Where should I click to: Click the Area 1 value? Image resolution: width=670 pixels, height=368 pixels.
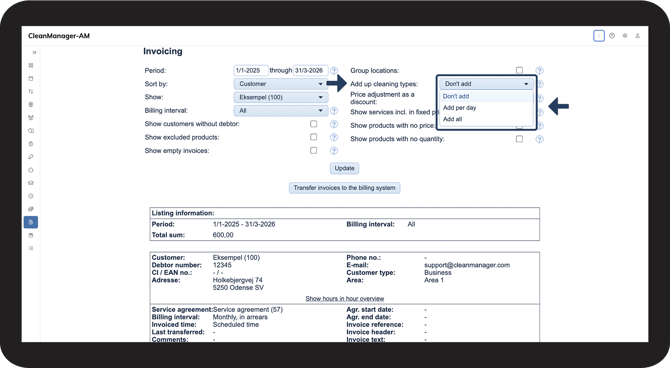pyautogui.click(x=434, y=280)
